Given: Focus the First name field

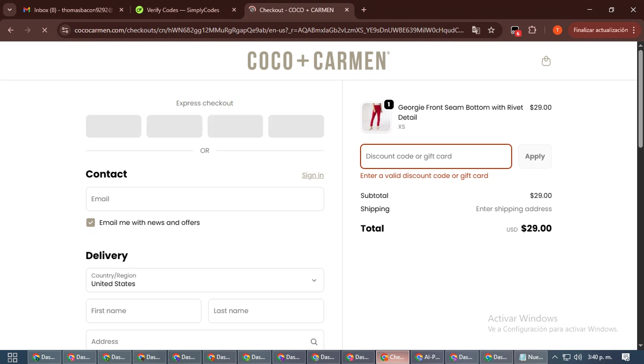Looking at the screenshot, I should coord(143,311).
